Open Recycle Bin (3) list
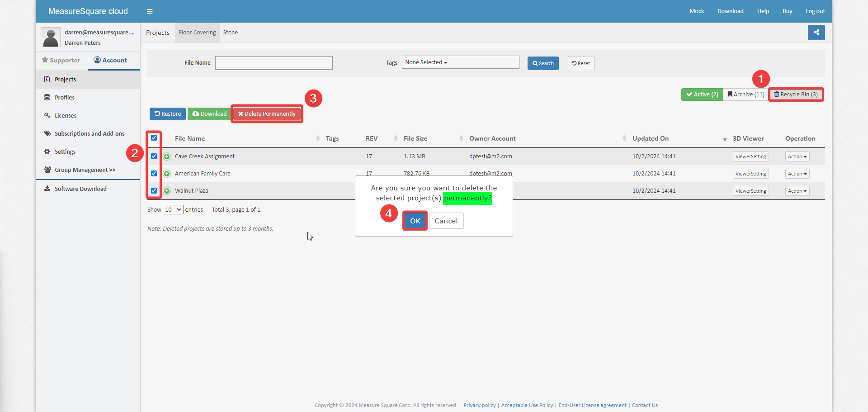Viewport: 868px width, 412px height. coord(796,95)
